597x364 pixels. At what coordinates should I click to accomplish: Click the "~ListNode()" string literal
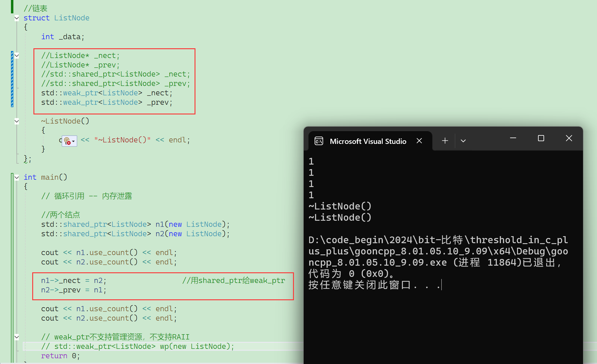(122, 140)
